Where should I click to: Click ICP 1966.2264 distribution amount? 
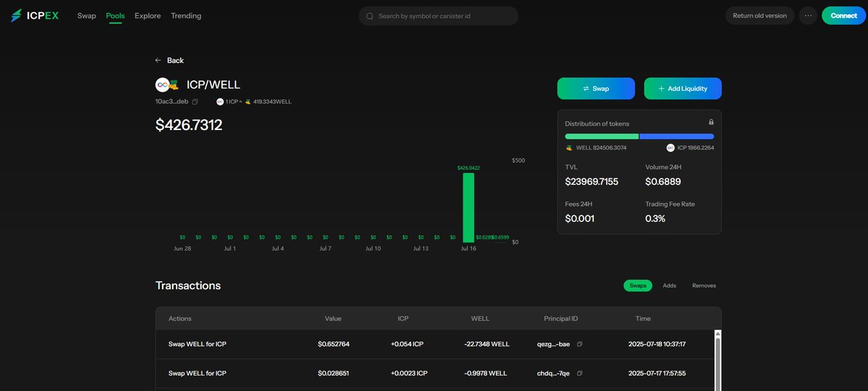(x=695, y=147)
